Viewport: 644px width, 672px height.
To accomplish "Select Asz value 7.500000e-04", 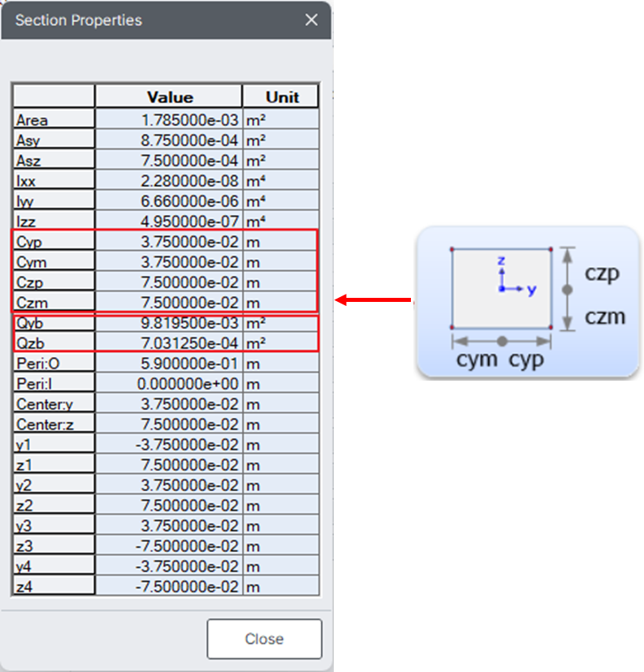I will pos(169,160).
